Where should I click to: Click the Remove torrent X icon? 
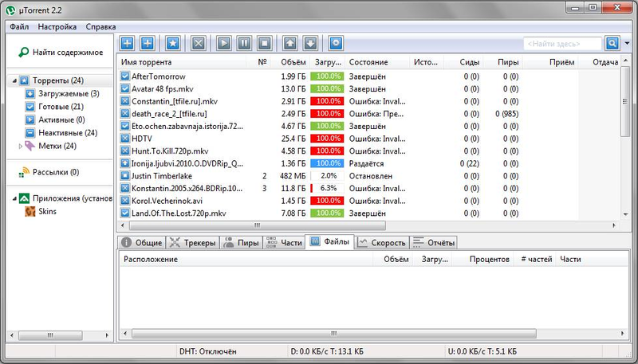pyautogui.click(x=198, y=43)
